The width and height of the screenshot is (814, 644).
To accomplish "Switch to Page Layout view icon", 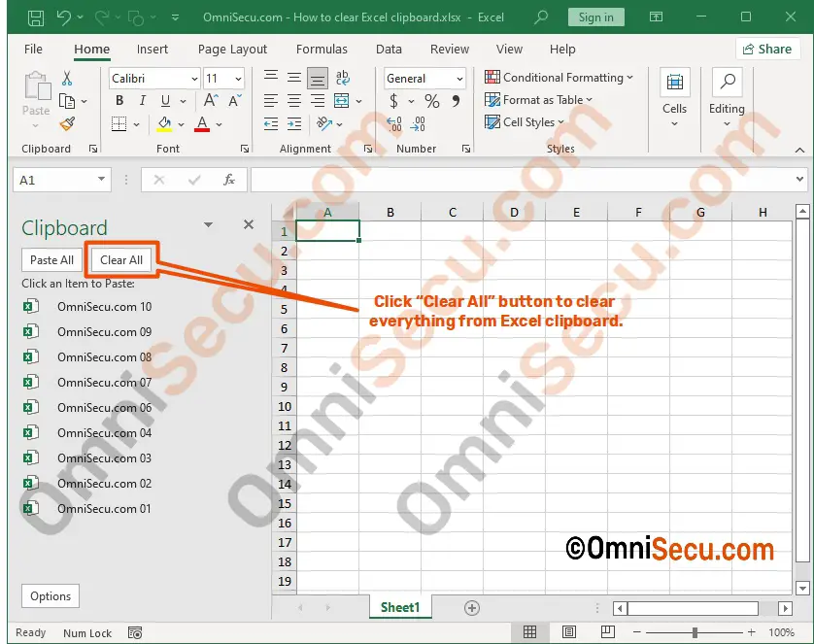I will [x=569, y=632].
